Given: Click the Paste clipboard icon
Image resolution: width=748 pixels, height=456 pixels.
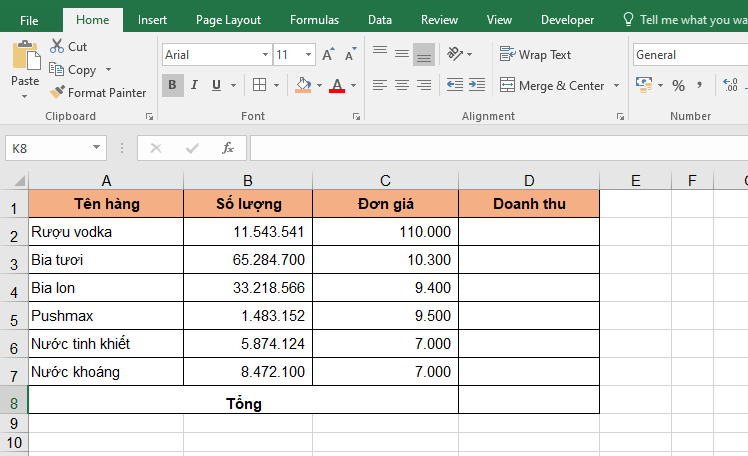Looking at the screenshot, I should click(25, 59).
